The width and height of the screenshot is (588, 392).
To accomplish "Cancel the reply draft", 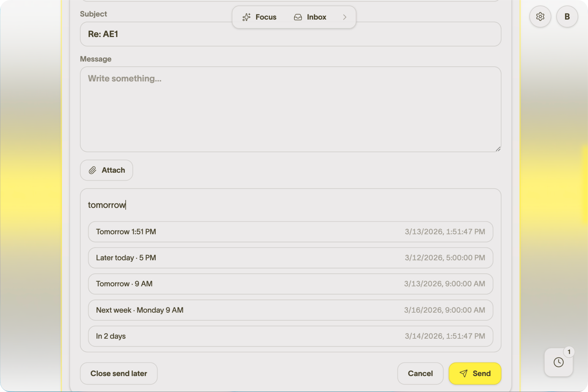I will [x=420, y=374].
